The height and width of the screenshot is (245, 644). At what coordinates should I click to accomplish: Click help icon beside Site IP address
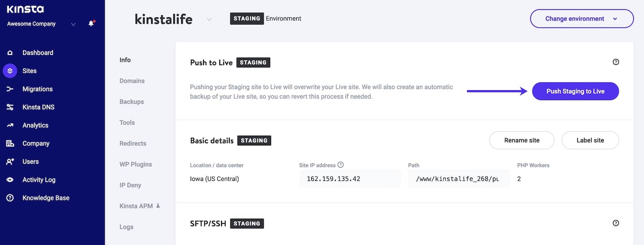click(340, 165)
